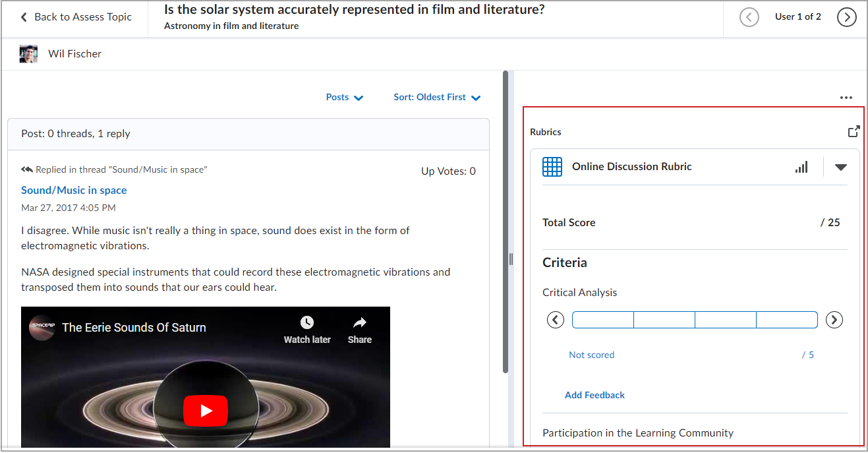
Task: Open the Sound/Music in space thread
Action: [x=74, y=190]
